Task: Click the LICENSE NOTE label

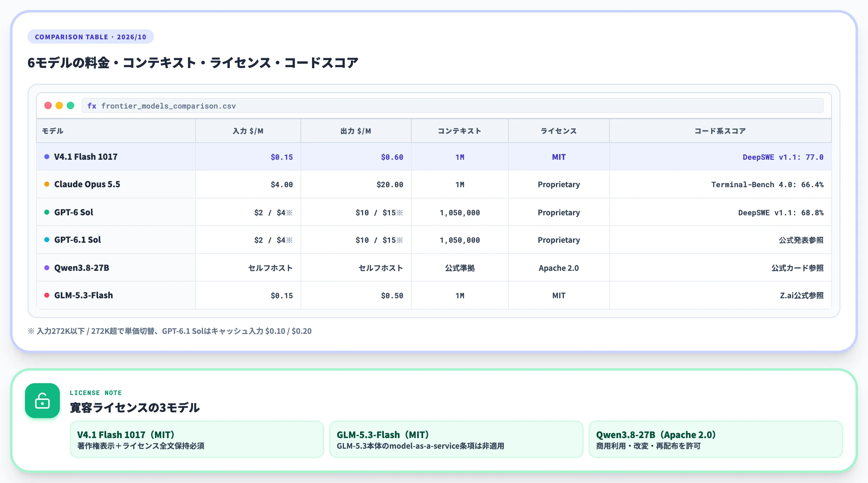Action: point(96,393)
